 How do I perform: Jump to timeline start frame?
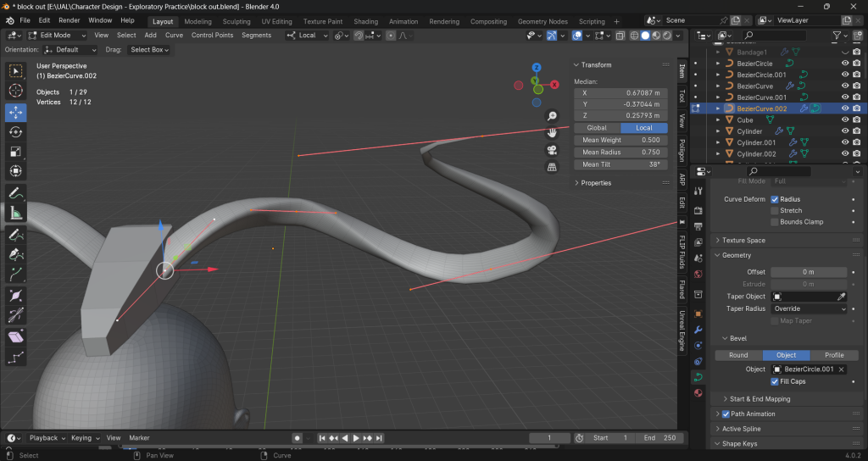[x=322, y=438]
